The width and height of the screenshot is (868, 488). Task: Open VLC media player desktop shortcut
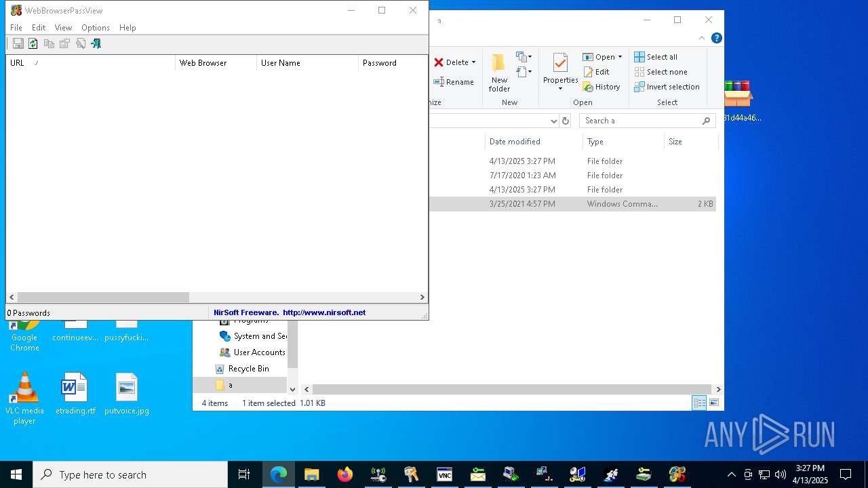coord(24,399)
